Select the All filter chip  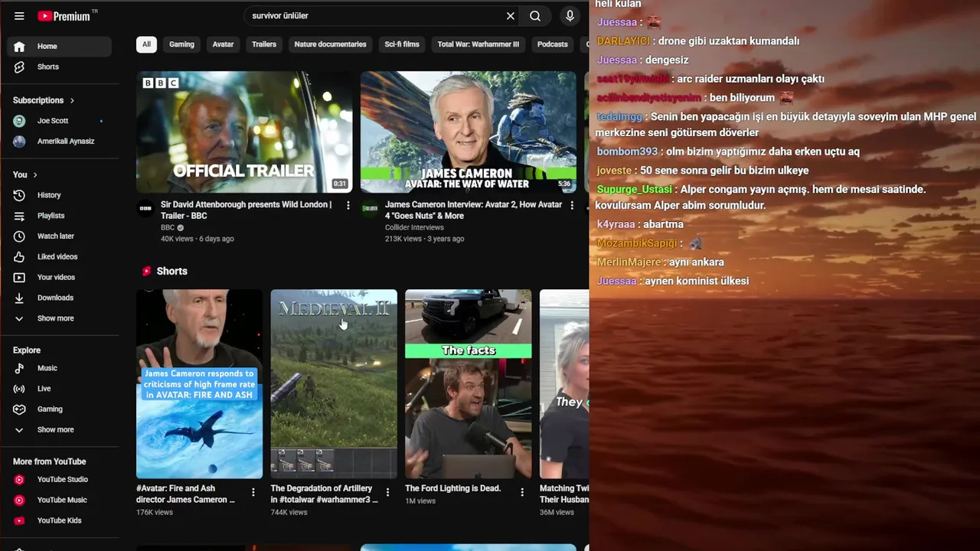click(x=146, y=44)
